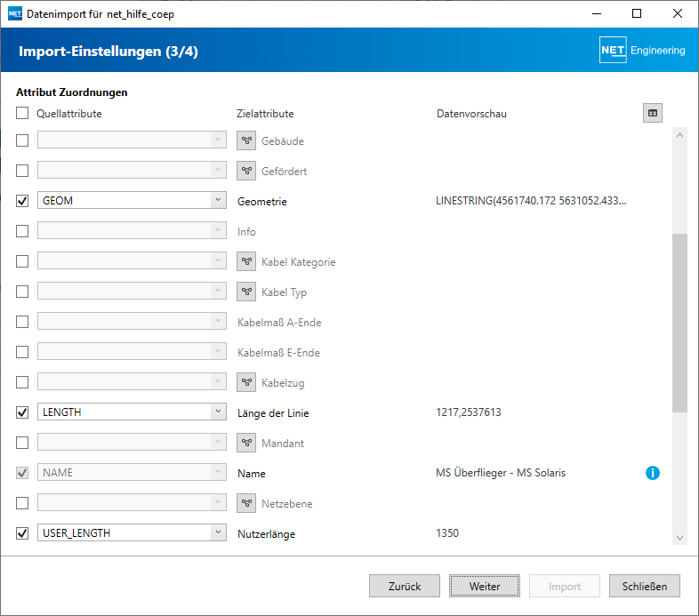Click Nutzerlänge preview value 1350
The image size is (699, 616).
(447, 533)
